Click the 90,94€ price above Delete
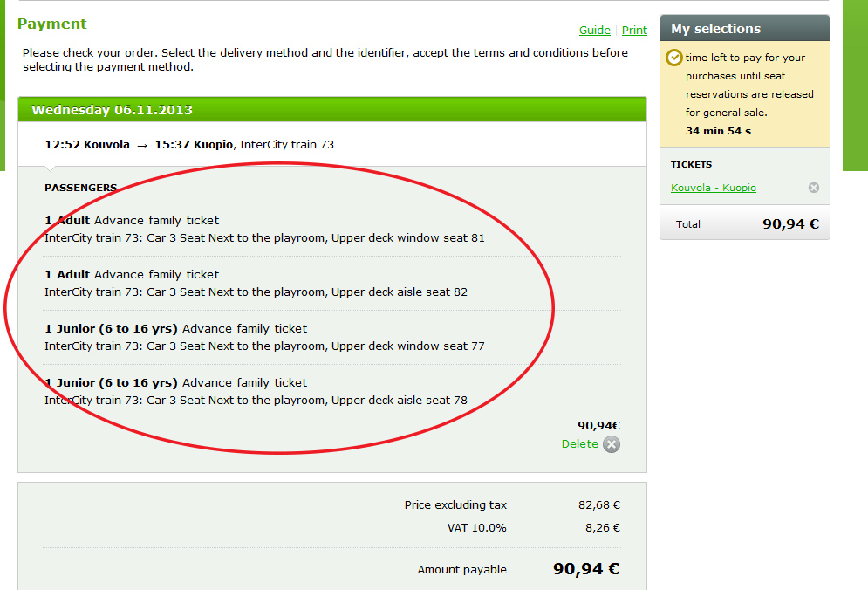 click(x=598, y=425)
